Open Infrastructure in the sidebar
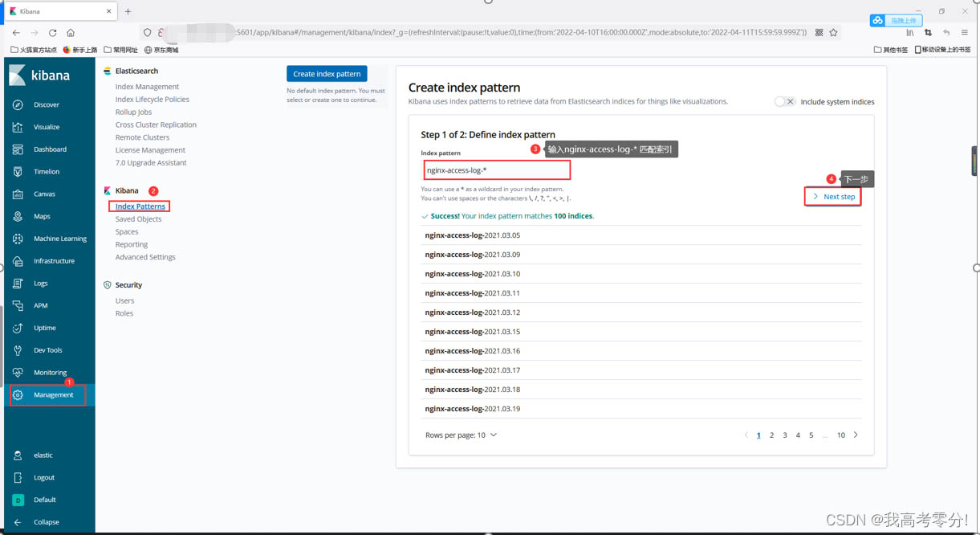 point(54,261)
